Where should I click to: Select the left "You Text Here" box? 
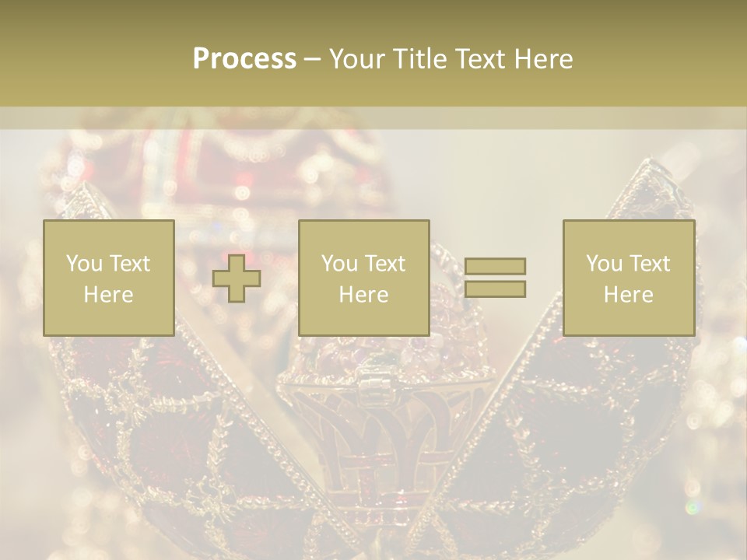tap(108, 278)
